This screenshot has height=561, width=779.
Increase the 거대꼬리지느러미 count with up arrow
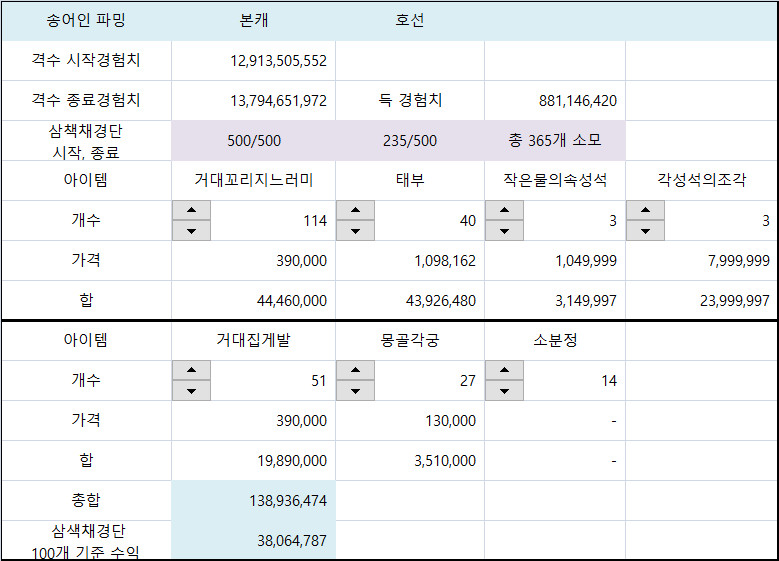coord(191,211)
